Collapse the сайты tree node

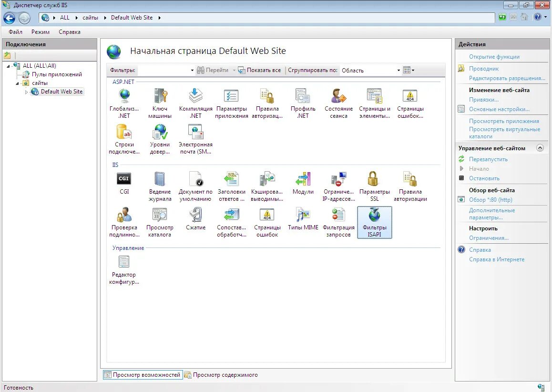tap(17, 83)
